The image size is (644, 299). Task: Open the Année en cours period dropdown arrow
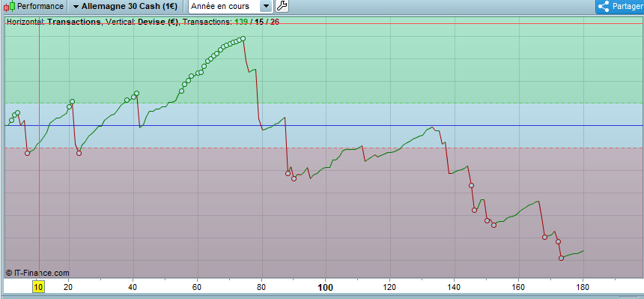267,6
